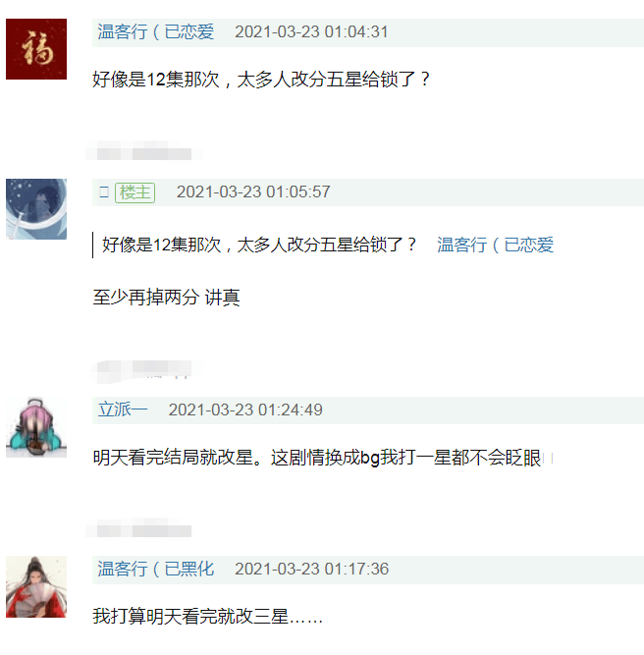Viewport: 644px width, 655px height.
Task: Click the 01:17:36 comment timestamp
Action: [311, 569]
